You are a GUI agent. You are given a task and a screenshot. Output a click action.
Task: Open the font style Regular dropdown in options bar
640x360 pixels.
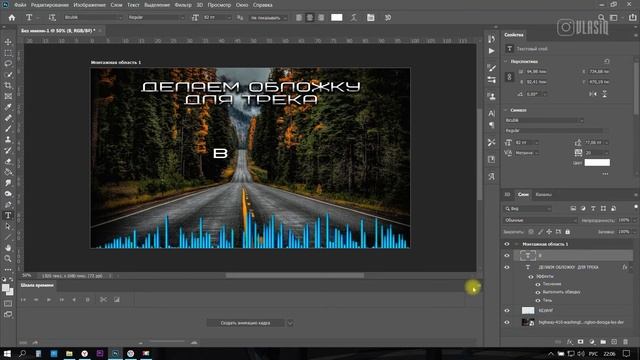click(x=156, y=18)
